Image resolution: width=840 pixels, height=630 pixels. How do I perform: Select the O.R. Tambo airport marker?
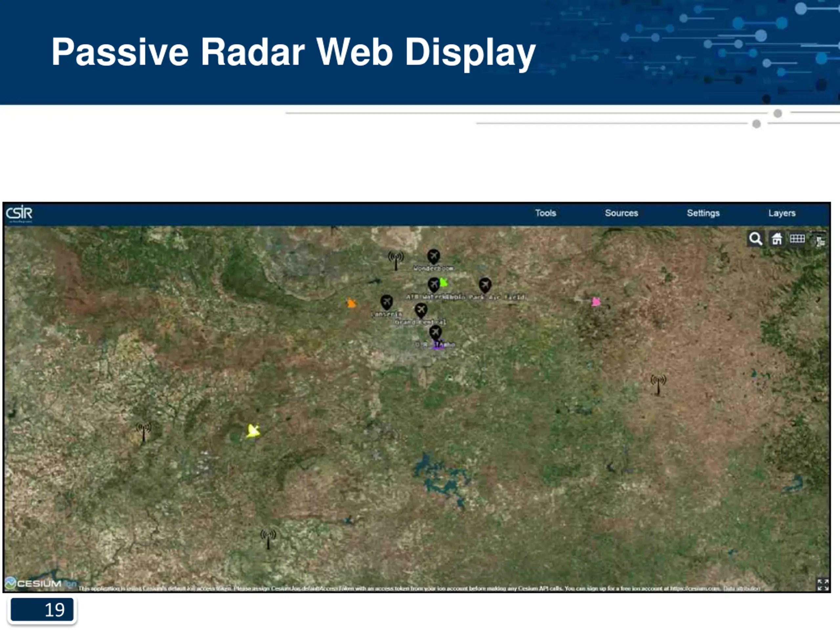[435, 333]
